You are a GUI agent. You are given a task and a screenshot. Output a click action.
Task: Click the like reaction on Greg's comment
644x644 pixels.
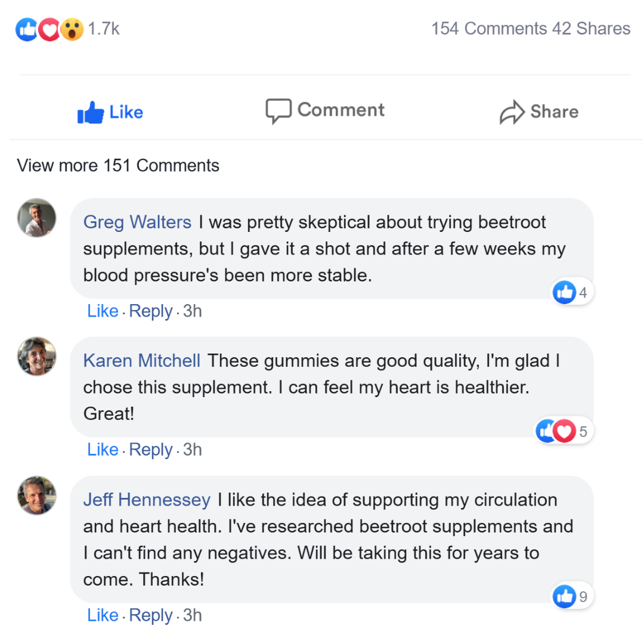tap(564, 292)
